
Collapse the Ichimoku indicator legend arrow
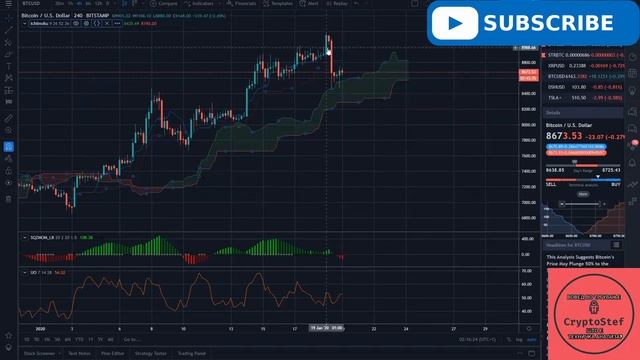24,24
